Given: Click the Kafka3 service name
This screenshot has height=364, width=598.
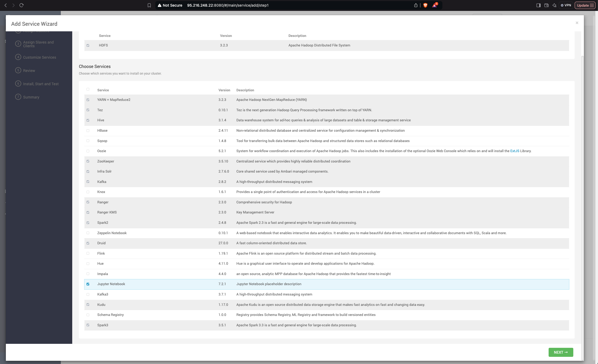Looking at the screenshot, I should 102,294.
